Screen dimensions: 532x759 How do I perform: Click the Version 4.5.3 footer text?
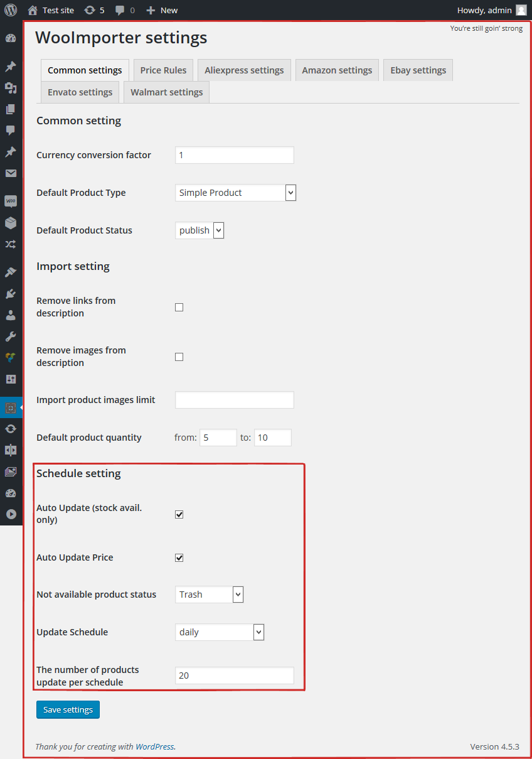tap(494, 746)
